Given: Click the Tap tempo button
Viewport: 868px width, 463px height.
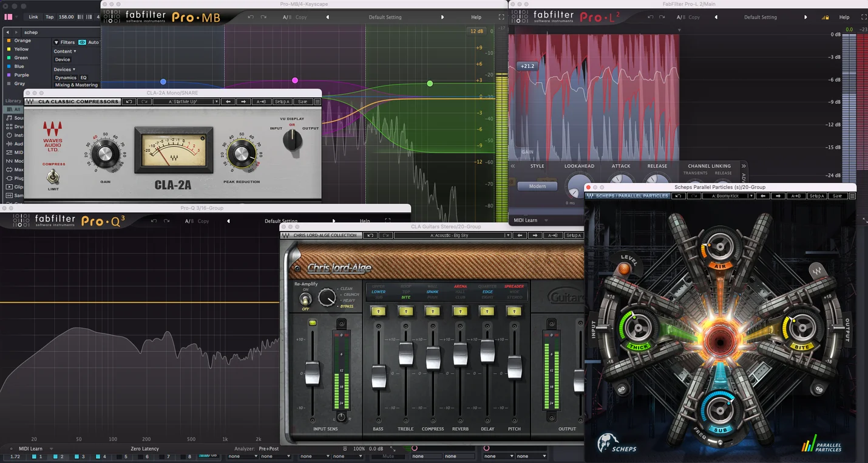Looking at the screenshot, I should pos(50,17).
